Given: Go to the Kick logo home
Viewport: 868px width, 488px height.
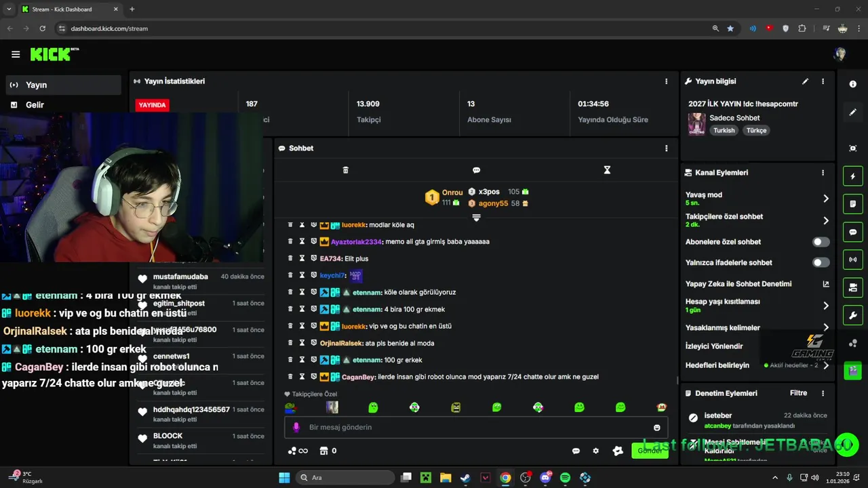Looking at the screenshot, I should pos(54,54).
